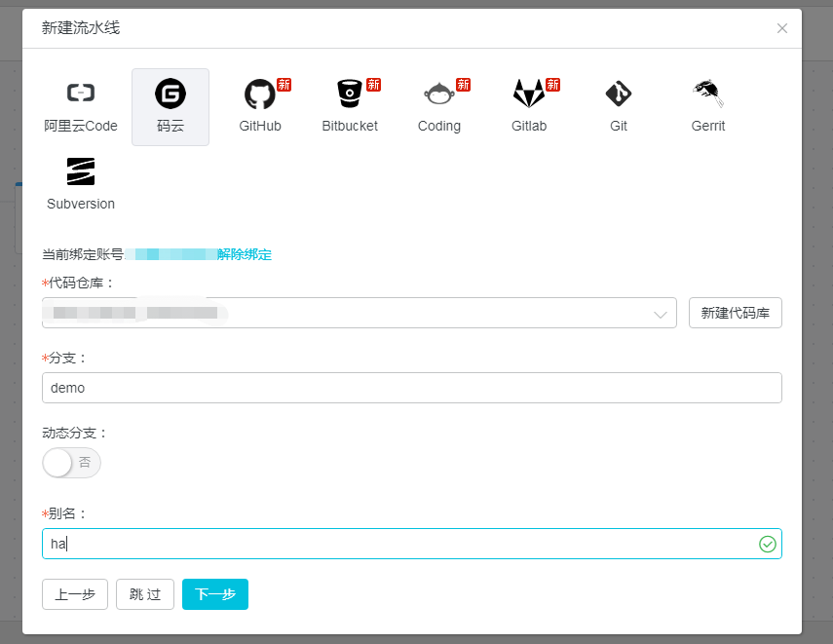This screenshot has height=644, width=833.
Task: Proceed with the 下一步 button
Action: click(x=215, y=594)
